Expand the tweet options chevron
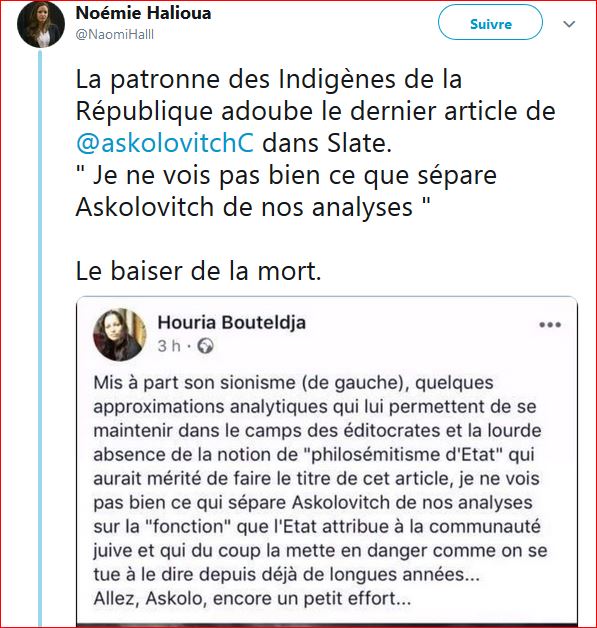 (x=569, y=24)
